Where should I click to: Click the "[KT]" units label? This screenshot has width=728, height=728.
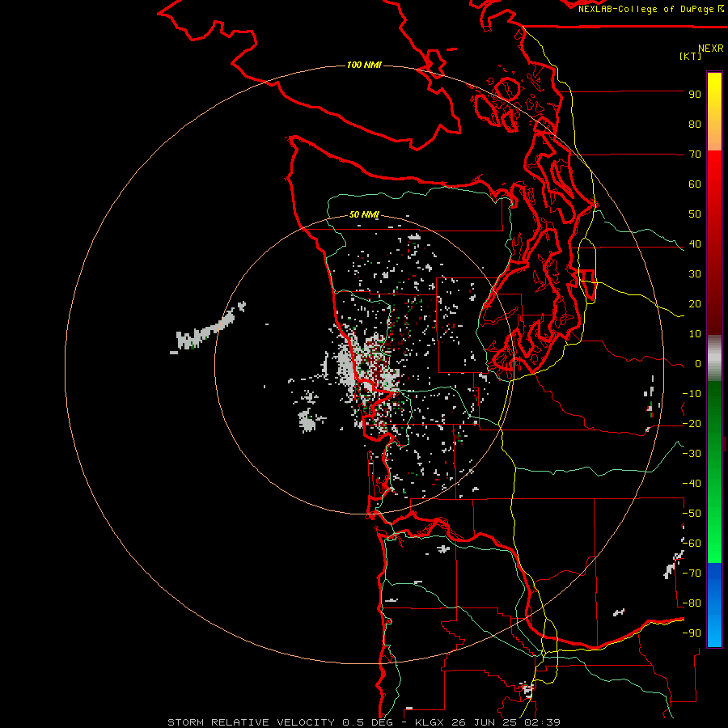pyautogui.click(x=691, y=56)
